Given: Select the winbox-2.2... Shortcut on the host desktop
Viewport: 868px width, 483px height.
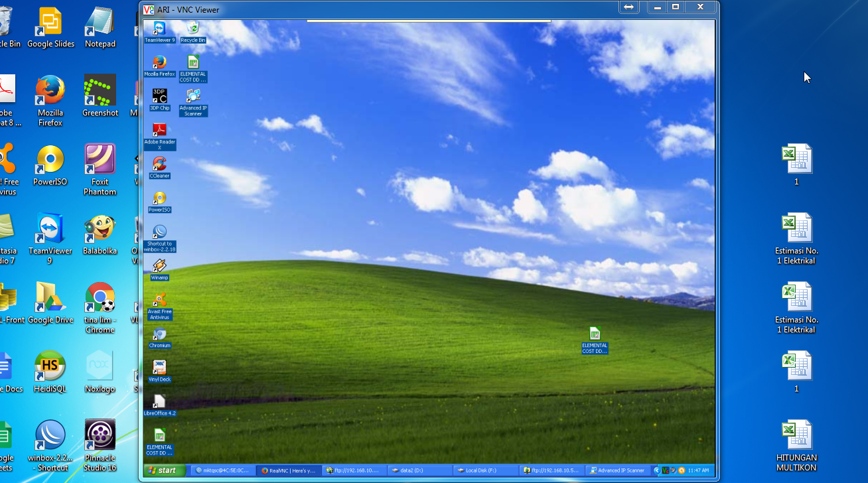Looking at the screenshot, I should click(x=50, y=446).
